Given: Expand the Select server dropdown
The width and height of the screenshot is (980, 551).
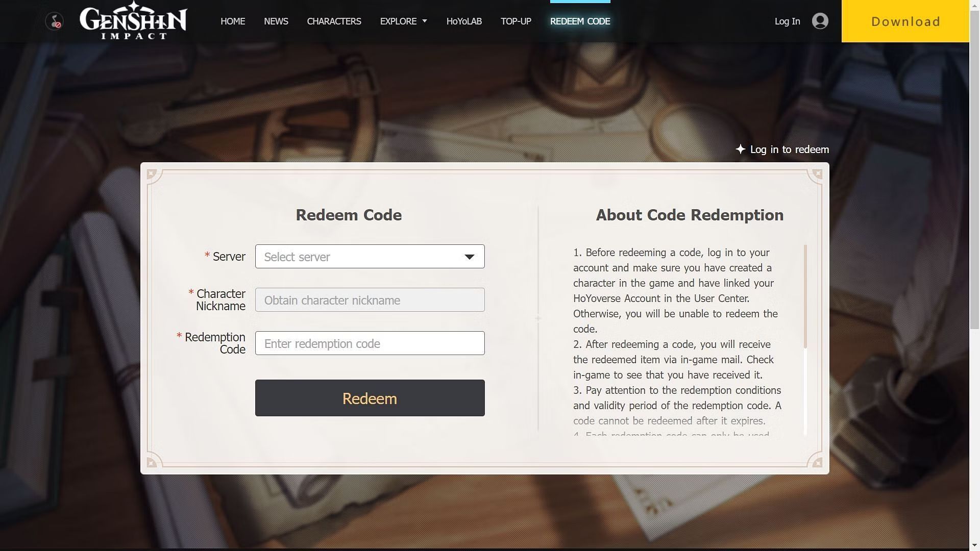Looking at the screenshot, I should (x=369, y=256).
